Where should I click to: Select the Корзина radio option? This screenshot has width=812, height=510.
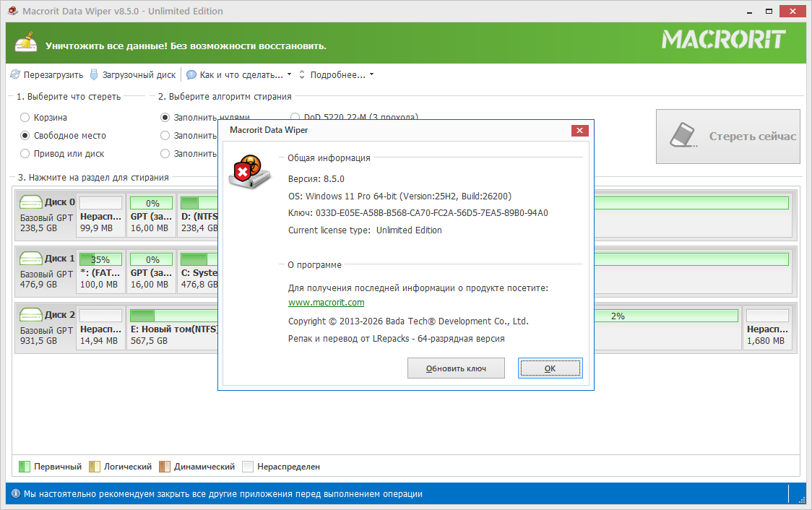pyautogui.click(x=25, y=117)
